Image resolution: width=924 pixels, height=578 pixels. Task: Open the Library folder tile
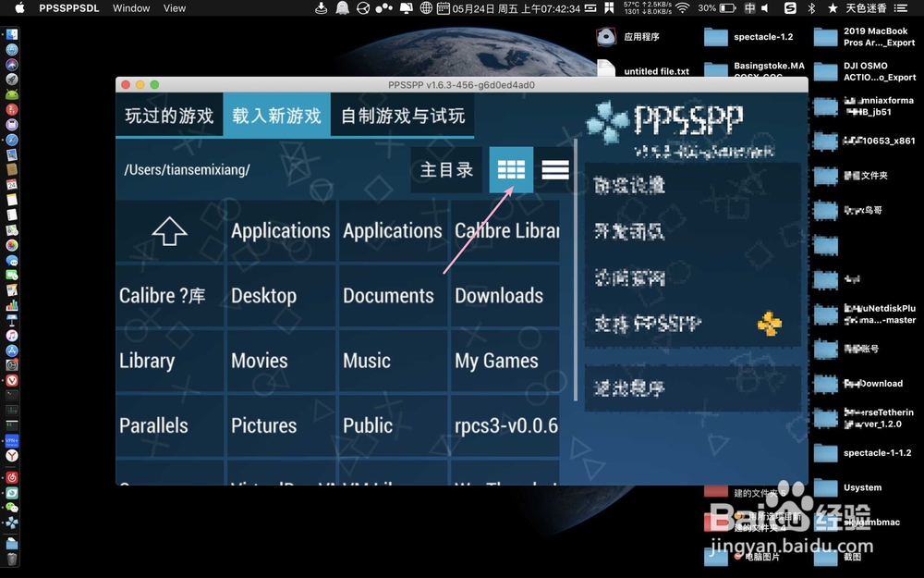pos(170,361)
